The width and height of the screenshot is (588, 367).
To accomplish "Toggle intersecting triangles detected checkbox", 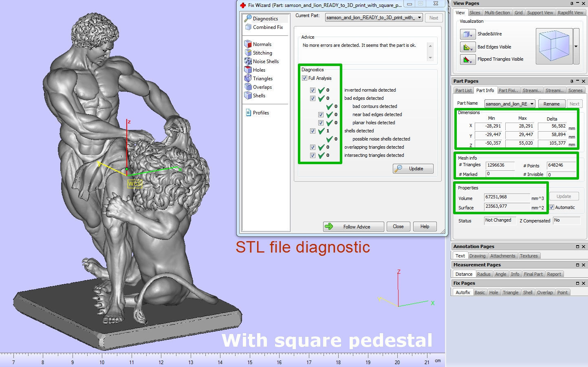I will (x=313, y=155).
